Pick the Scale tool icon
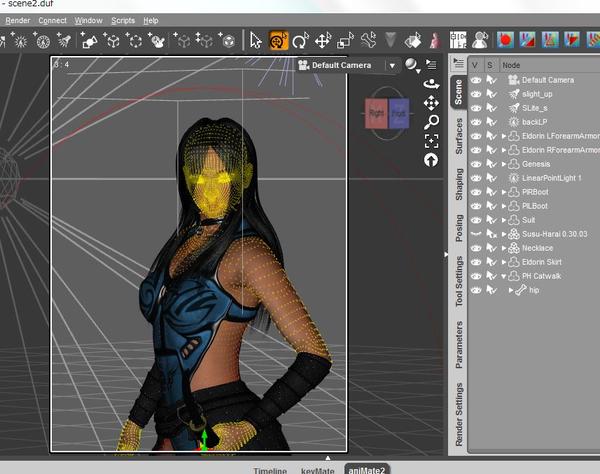The image size is (600, 474). click(x=345, y=41)
